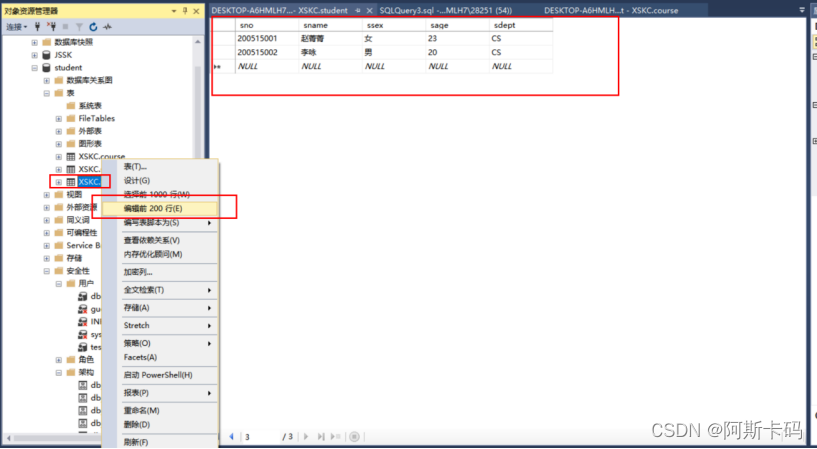Open the 策略(O) submenu
Viewport: 817px width, 449px height.
pos(159,344)
